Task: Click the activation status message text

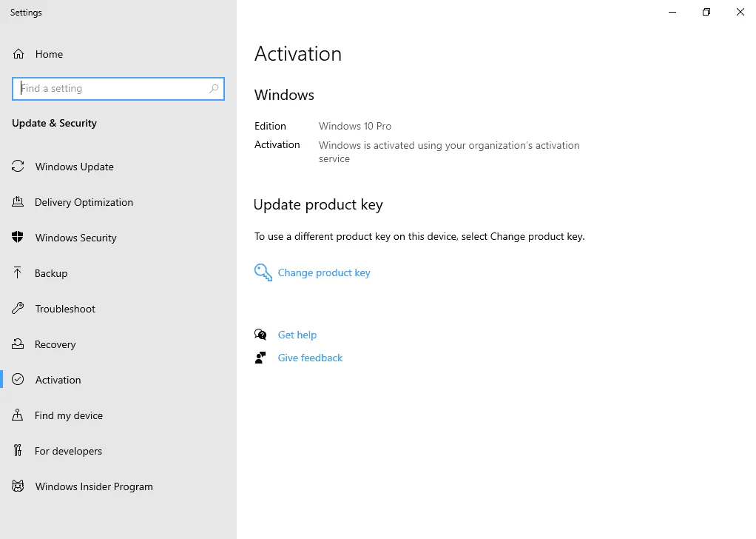Action: click(x=449, y=152)
